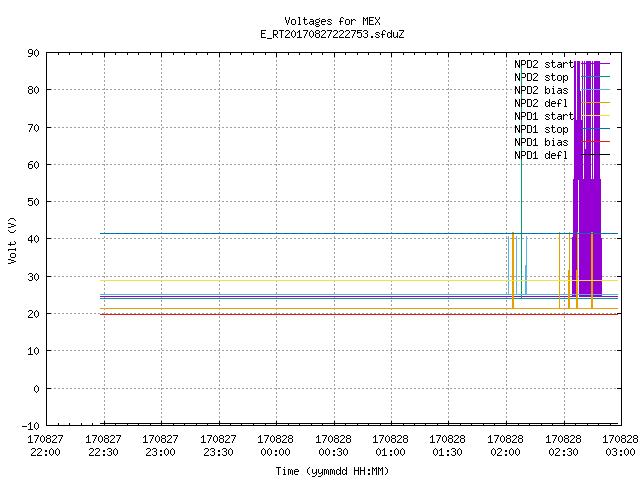Screen dimensions: 640x480
Task: Click the x-axis label 170828 03:00
Action: tap(620, 446)
